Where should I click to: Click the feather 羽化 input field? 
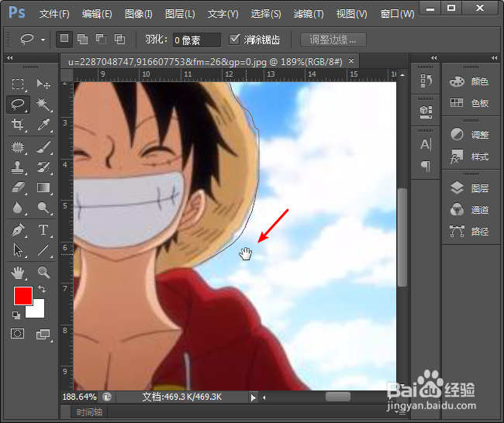[x=197, y=40]
